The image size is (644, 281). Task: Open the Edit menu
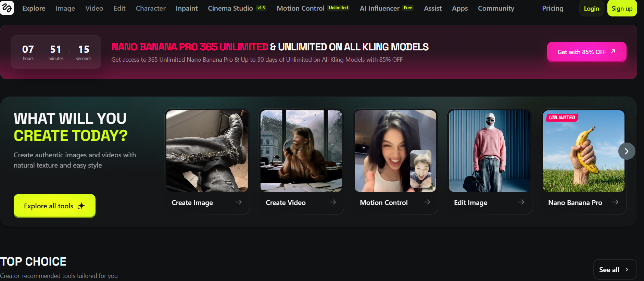point(119,8)
